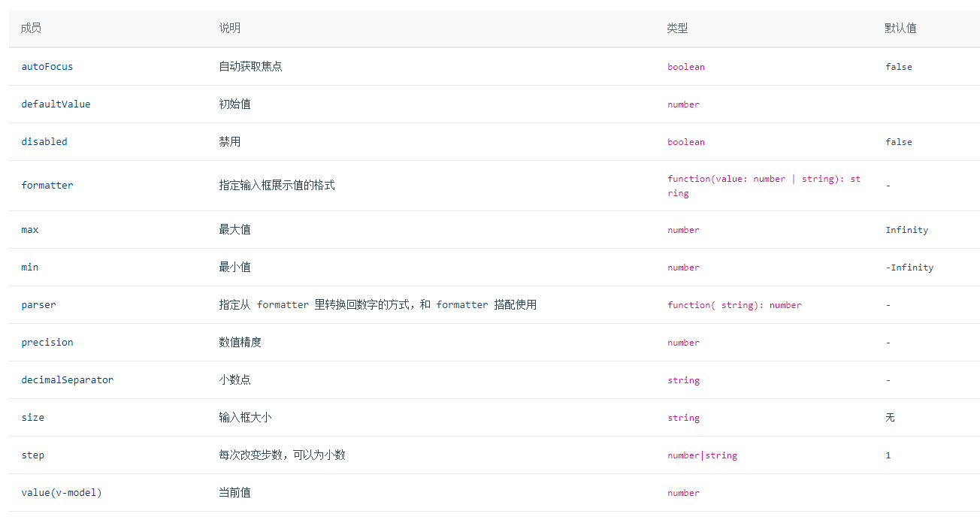Click the 成员 column header

31,28
